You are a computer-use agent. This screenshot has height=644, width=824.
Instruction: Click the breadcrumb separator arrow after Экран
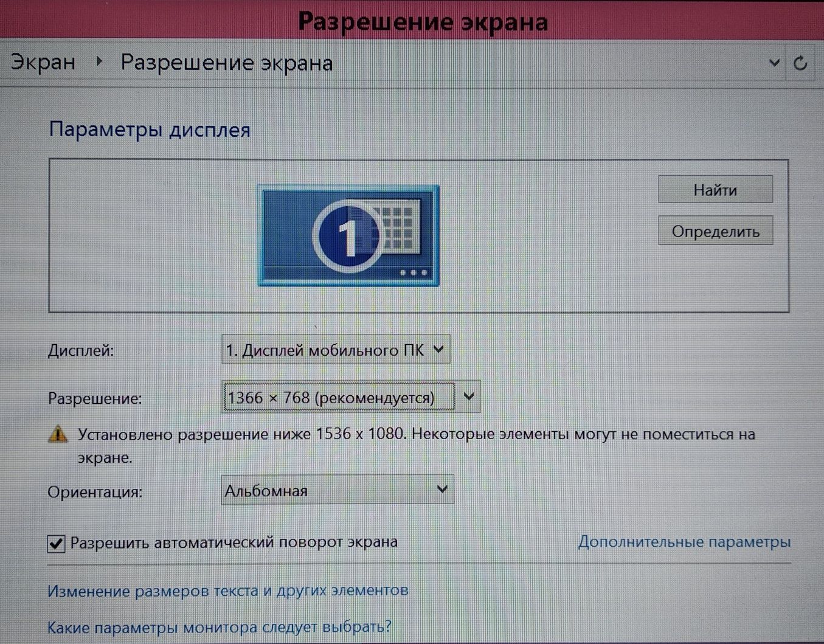pos(99,61)
